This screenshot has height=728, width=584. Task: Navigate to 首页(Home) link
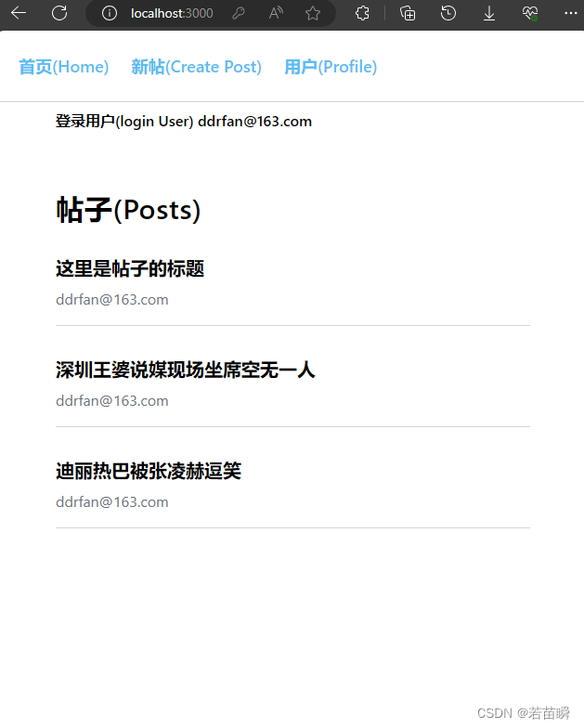[63, 67]
